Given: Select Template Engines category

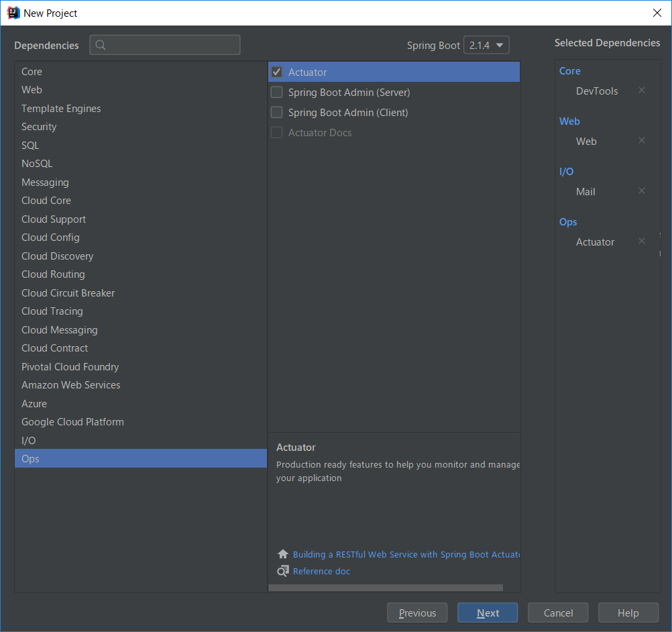Looking at the screenshot, I should click(141, 109).
